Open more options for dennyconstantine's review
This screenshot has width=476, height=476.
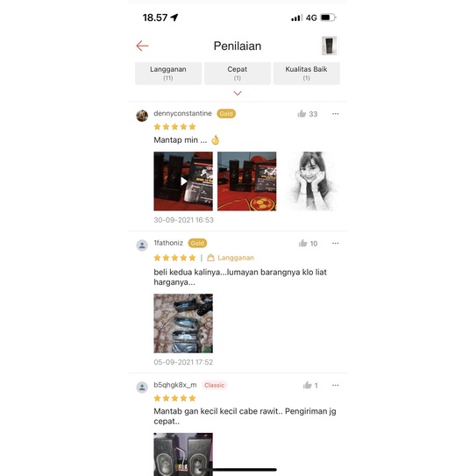(336, 114)
